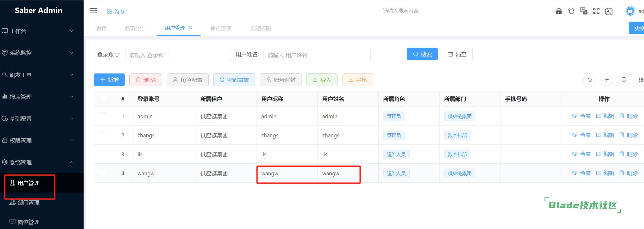The height and width of the screenshot is (229, 644).
Task: Tick the checkbox for user lis
Action: (x=103, y=153)
